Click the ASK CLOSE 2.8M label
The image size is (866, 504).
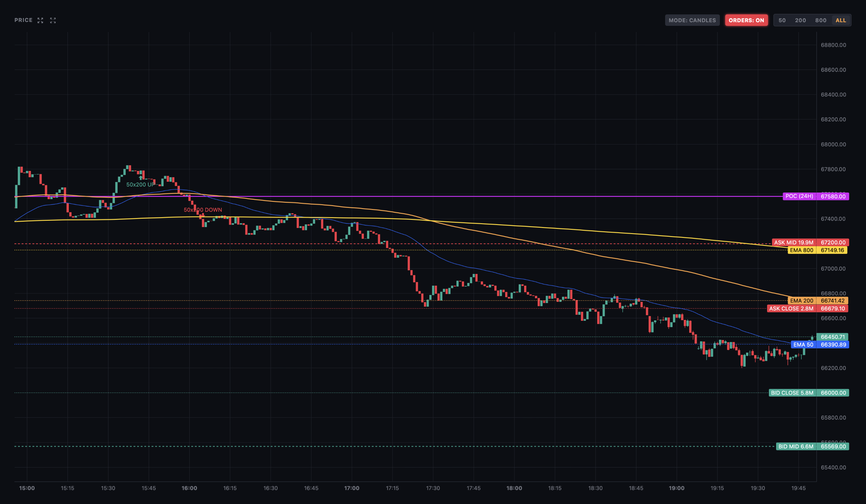791,309
